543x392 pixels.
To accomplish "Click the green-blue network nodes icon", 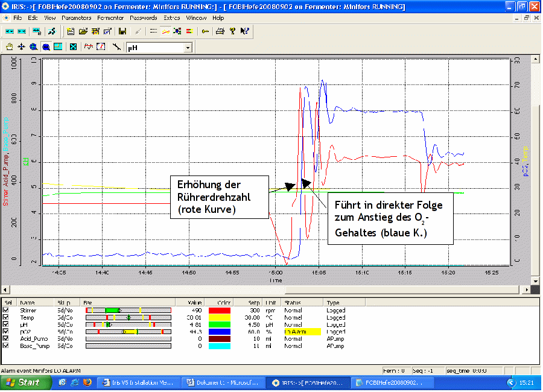I will (177, 31).
